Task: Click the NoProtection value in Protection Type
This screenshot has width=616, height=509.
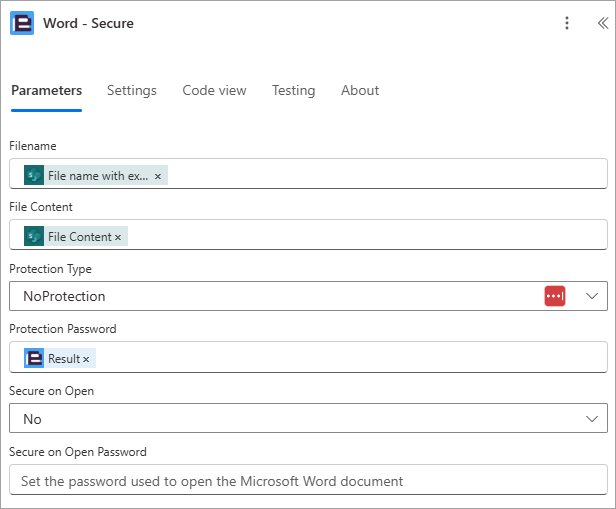Action: point(64,296)
